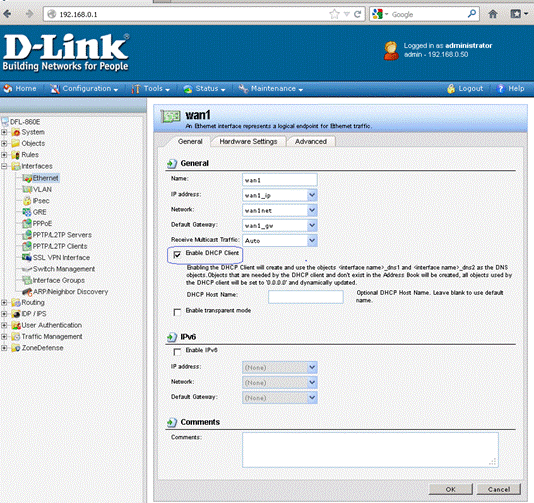Reload the page with refresh icon

357,14
